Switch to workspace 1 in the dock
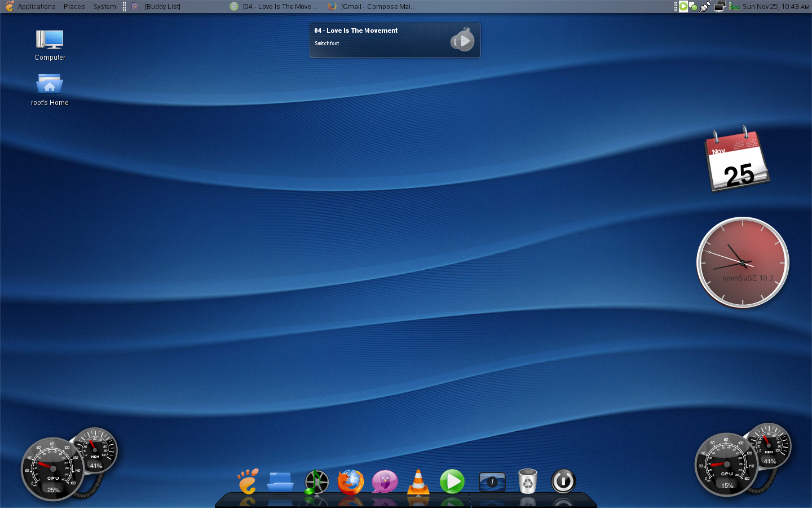 click(492, 482)
